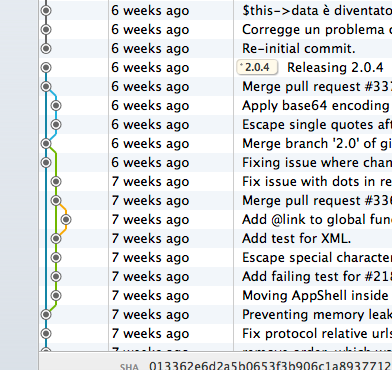The height and width of the screenshot is (370, 392).
Task: Click graph node for Add test for XML
Action: (x=56, y=239)
